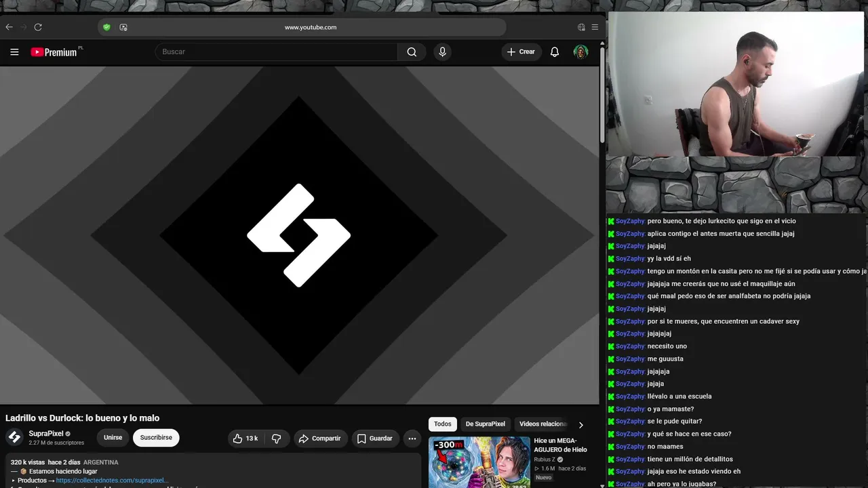Open the Crear menu
Viewport: 868px width, 488px height.
[521, 52]
